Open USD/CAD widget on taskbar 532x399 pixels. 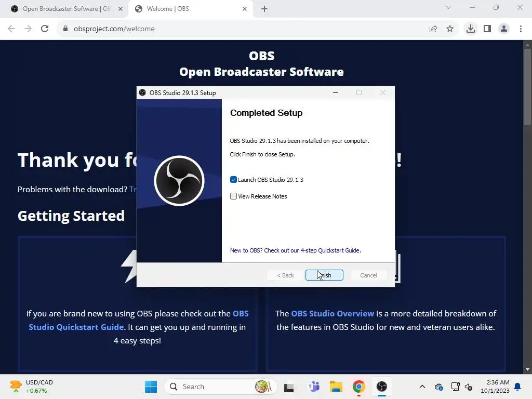(x=31, y=387)
